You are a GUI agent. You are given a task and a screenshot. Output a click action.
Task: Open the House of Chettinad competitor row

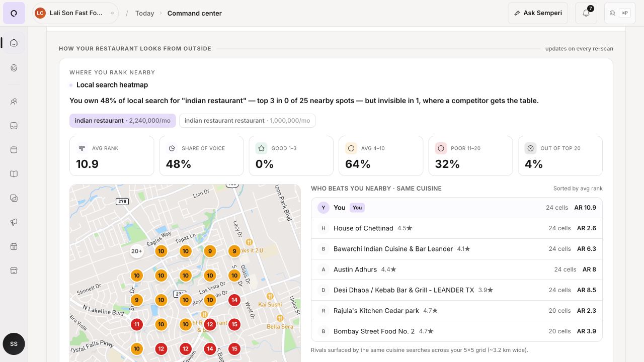click(457, 228)
